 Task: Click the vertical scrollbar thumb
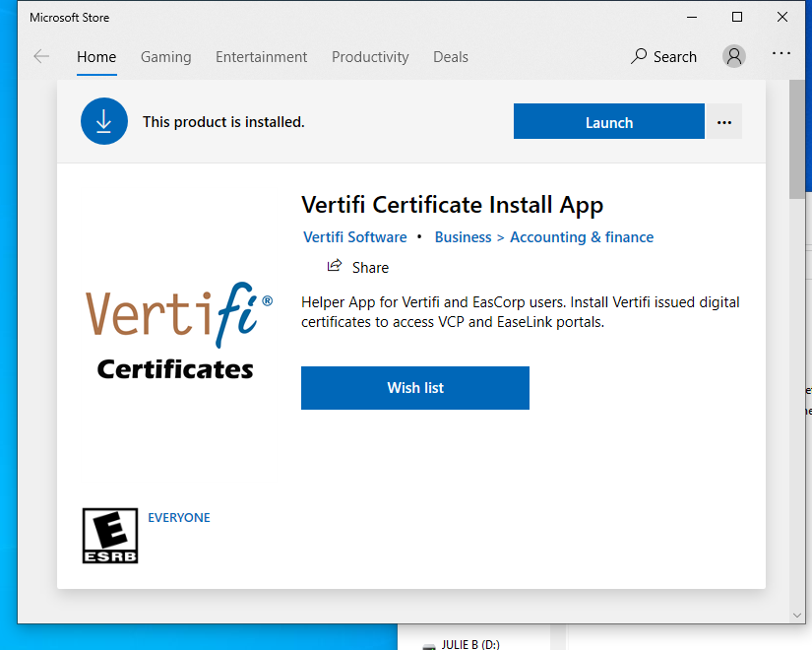point(797,139)
